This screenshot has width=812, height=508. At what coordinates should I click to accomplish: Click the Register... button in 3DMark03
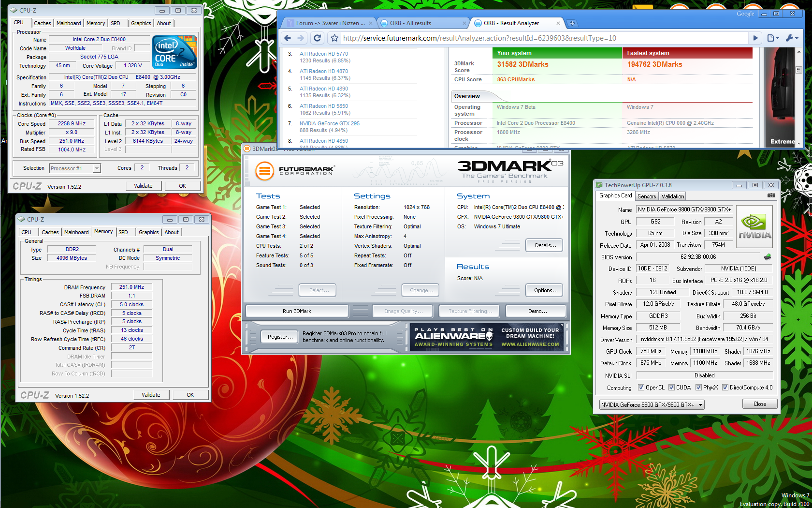[280, 337]
